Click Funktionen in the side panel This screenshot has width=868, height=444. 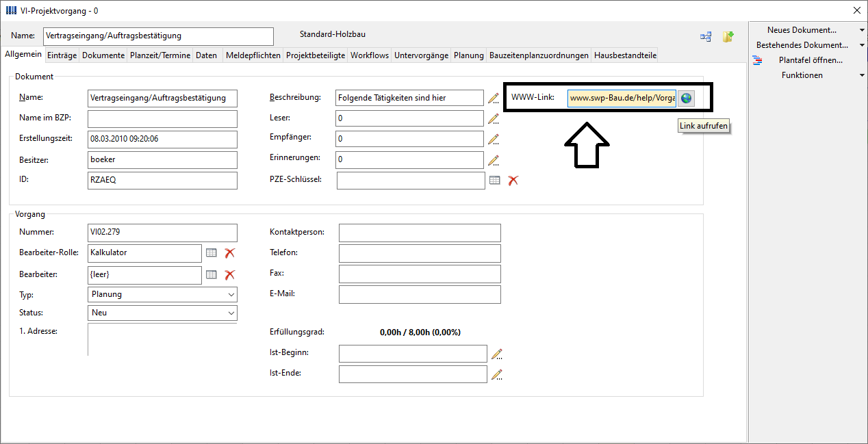pos(802,75)
